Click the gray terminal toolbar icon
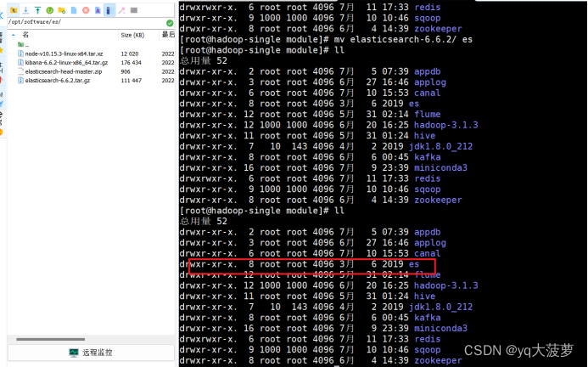588x367 pixels. (x=134, y=10)
